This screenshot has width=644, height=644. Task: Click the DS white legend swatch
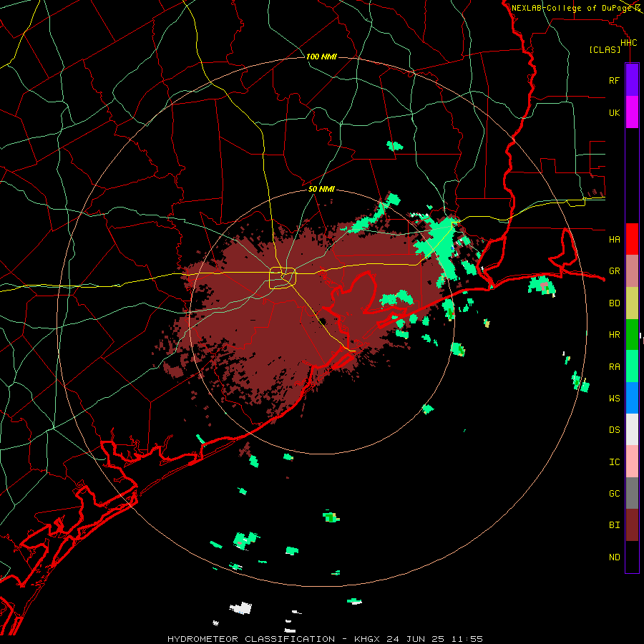click(632, 429)
